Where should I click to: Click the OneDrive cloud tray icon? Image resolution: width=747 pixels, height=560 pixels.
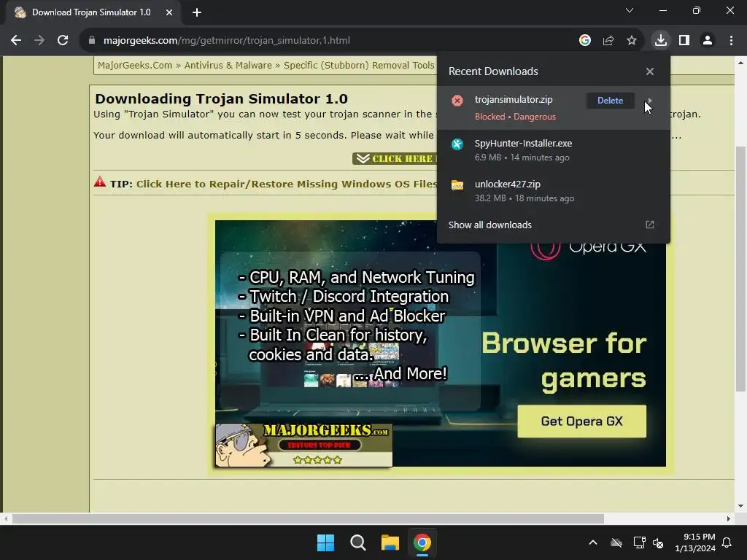coord(616,542)
